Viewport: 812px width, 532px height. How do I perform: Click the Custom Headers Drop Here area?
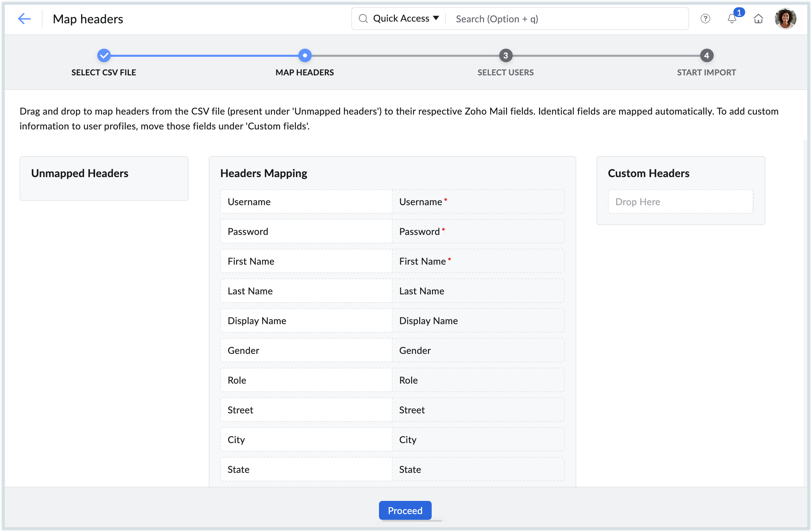[681, 201]
